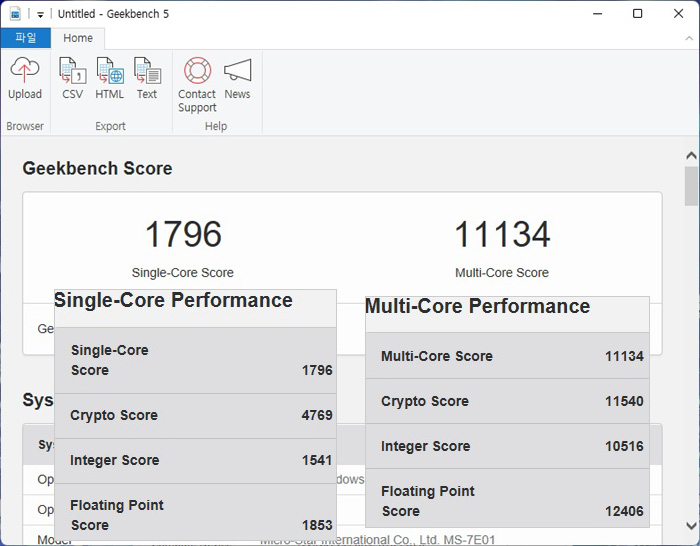Click Single-Core Score row value 1796
This screenshot has width=700, height=546.
pos(317,370)
